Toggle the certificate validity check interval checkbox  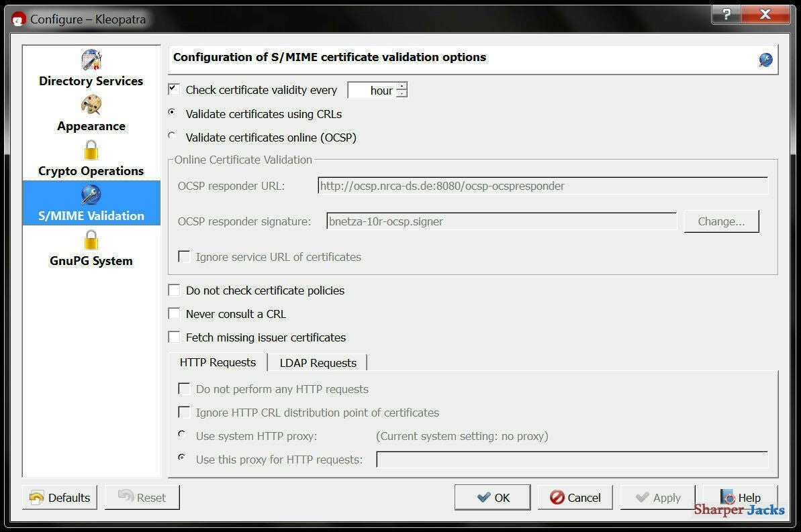pyautogui.click(x=173, y=88)
